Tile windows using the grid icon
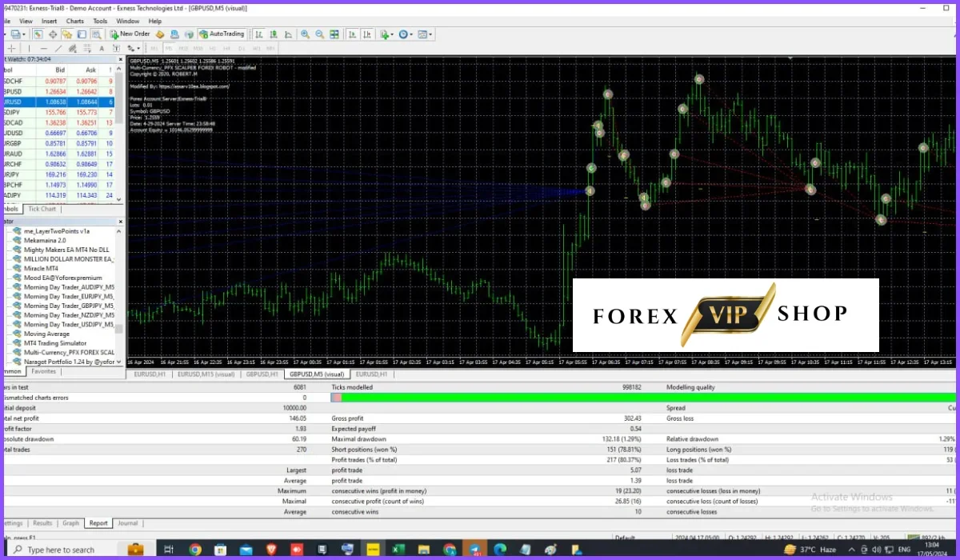 pos(334,34)
